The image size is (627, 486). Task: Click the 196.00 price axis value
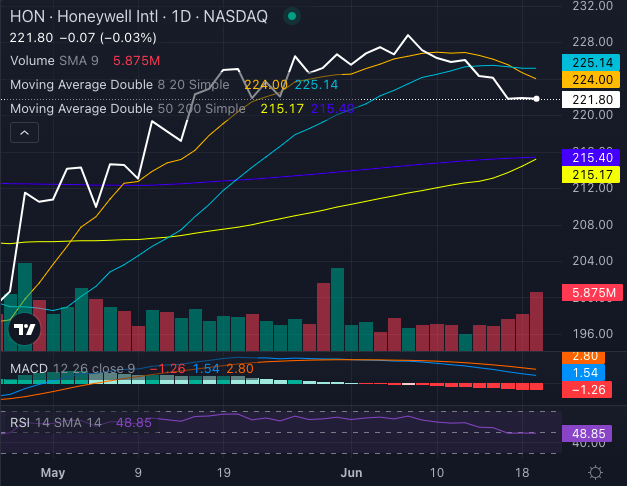(x=592, y=334)
